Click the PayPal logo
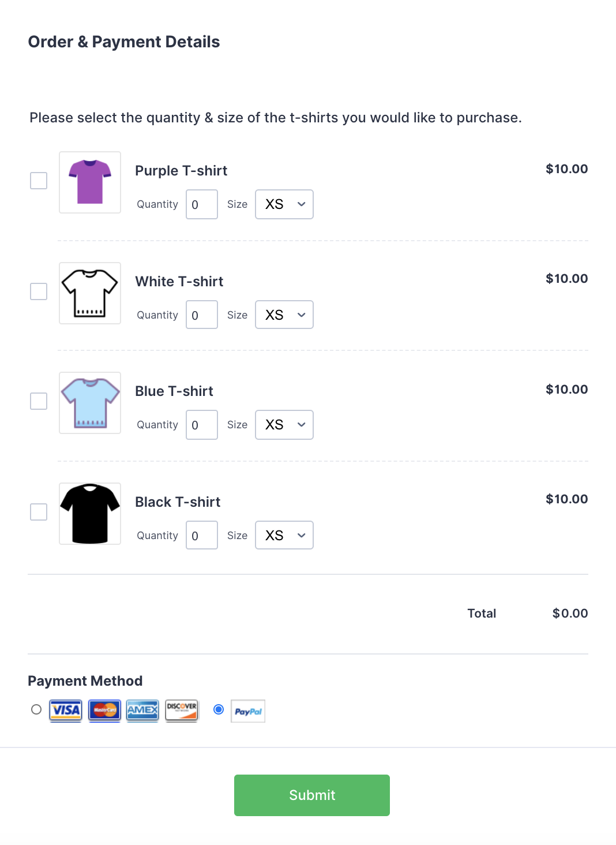Image resolution: width=616 pixels, height=845 pixels. [248, 711]
